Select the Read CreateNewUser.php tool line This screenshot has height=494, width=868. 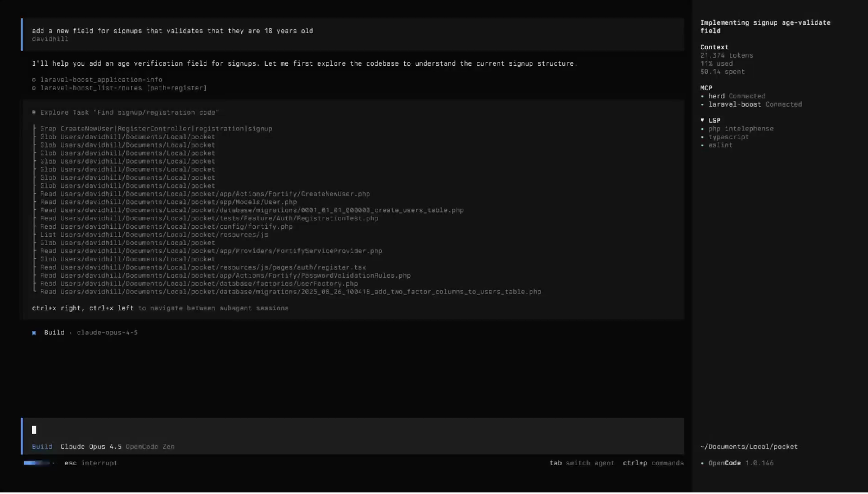click(x=205, y=194)
